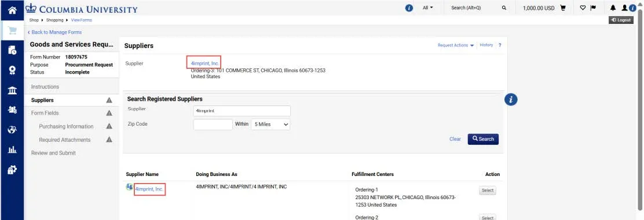Click Shopping breadcrumb
This screenshot has height=220, width=644.
click(x=54, y=20)
